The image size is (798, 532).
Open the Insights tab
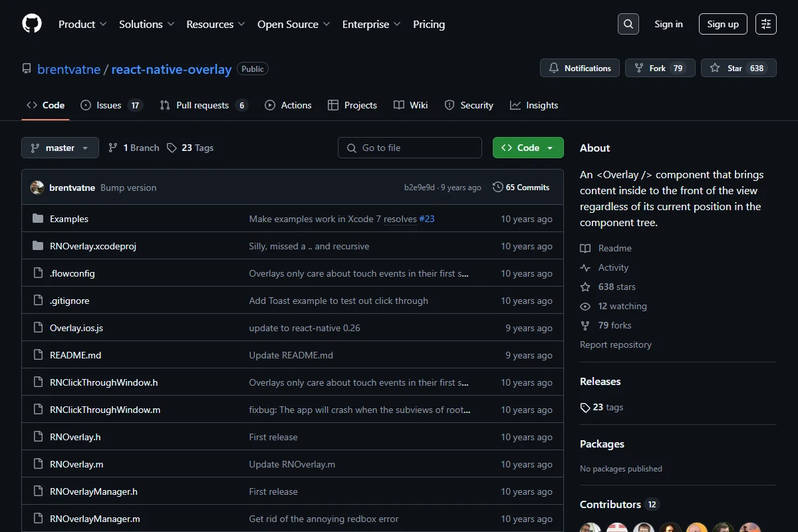coord(534,105)
